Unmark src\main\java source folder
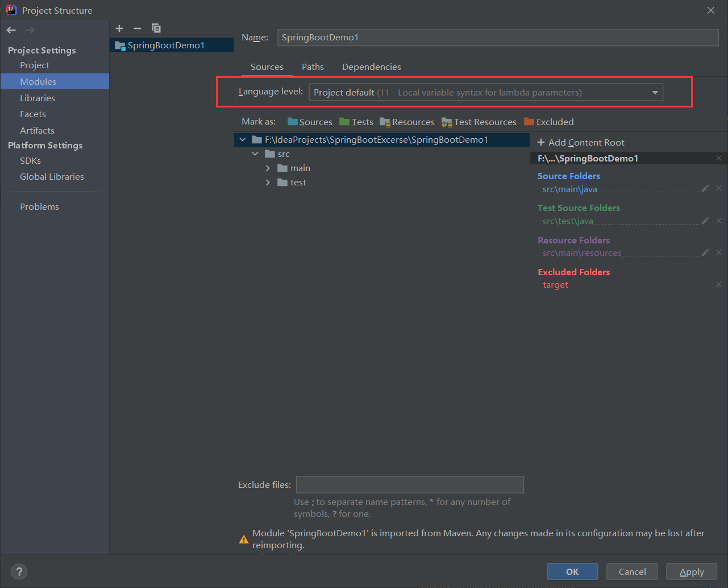728x588 pixels. (x=719, y=188)
